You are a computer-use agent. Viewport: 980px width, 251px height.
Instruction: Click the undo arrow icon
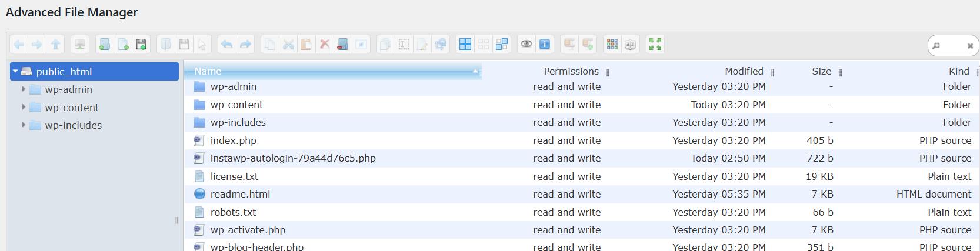coord(226,45)
